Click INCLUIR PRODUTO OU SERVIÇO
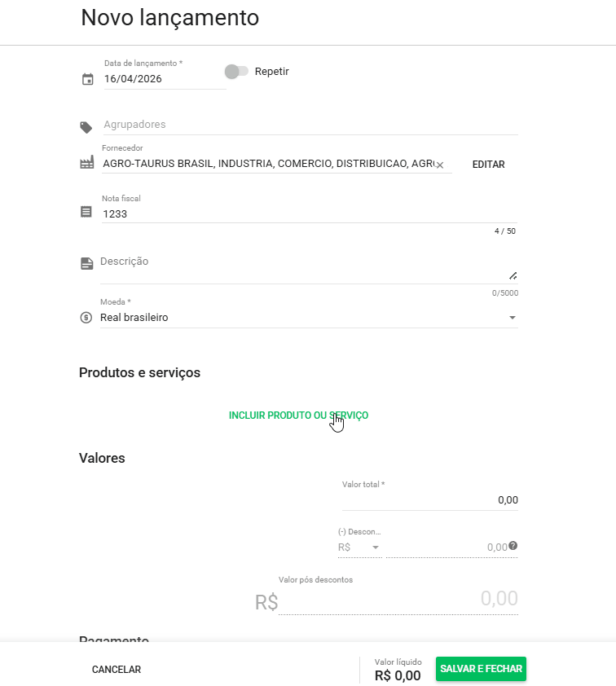Screen dimensions: 616x686 298,415
